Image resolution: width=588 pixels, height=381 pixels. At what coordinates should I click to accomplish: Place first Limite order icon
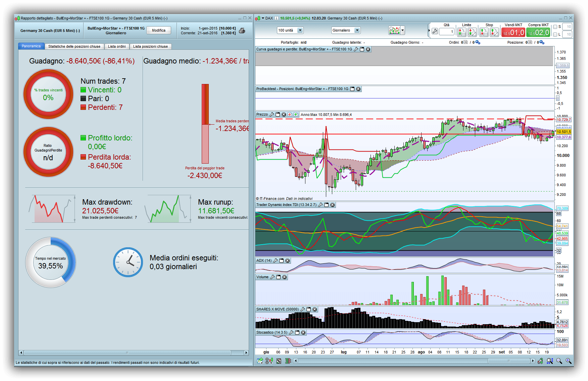(462, 32)
